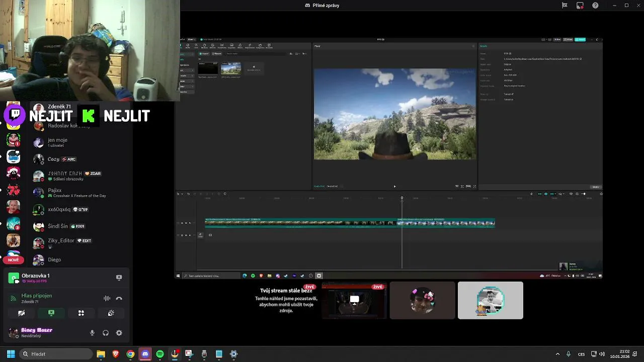Deafen audio with the headphones icon
This screenshot has width=644, height=362.
coord(106,333)
